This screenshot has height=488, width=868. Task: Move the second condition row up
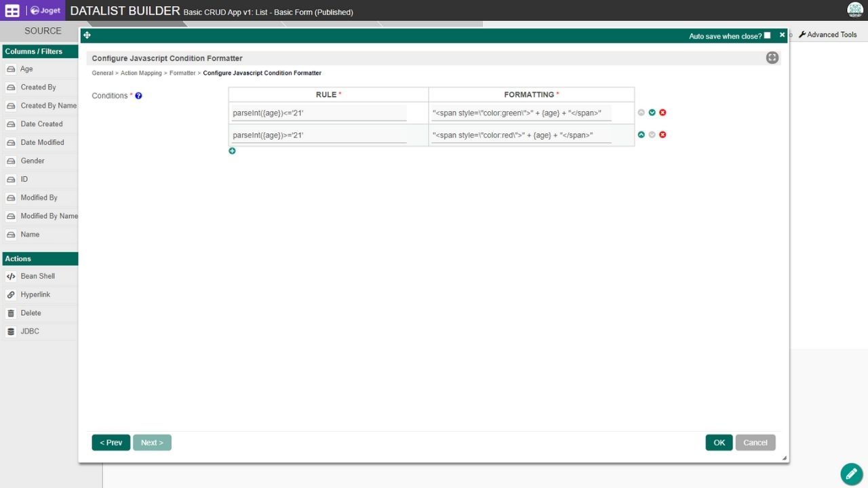coord(641,135)
